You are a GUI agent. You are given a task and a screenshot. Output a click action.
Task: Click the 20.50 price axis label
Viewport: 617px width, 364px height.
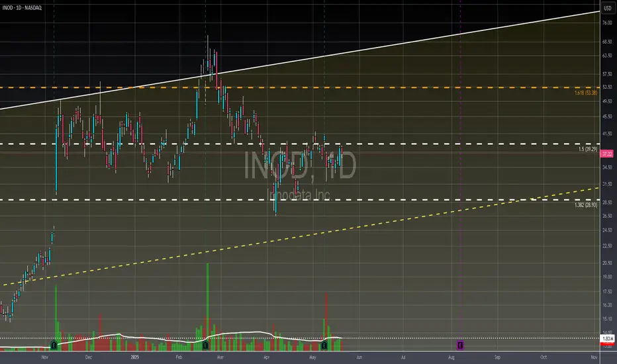(x=607, y=263)
